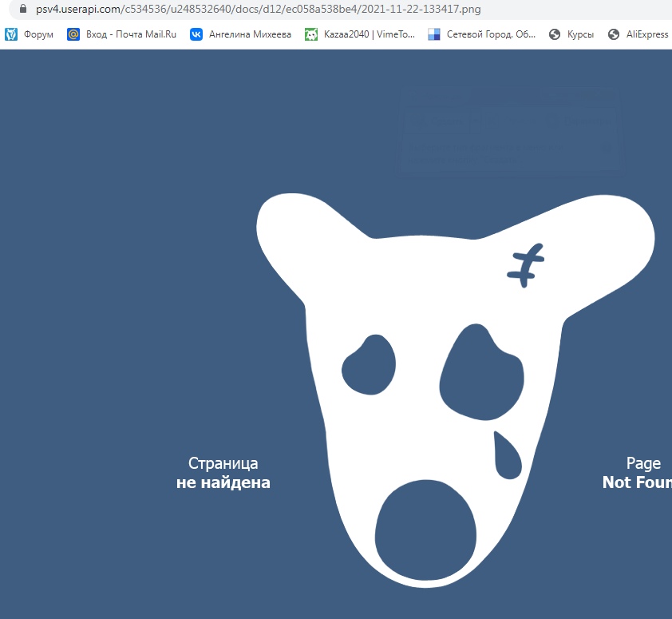Click the Страница не найдена text
Viewport: 672px width, 619px height.
223,473
